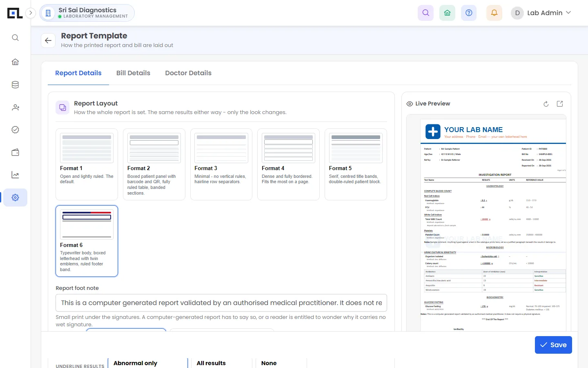Open the Doctor Details tab
Image resolution: width=588 pixels, height=368 pixels.
(188, 73)
